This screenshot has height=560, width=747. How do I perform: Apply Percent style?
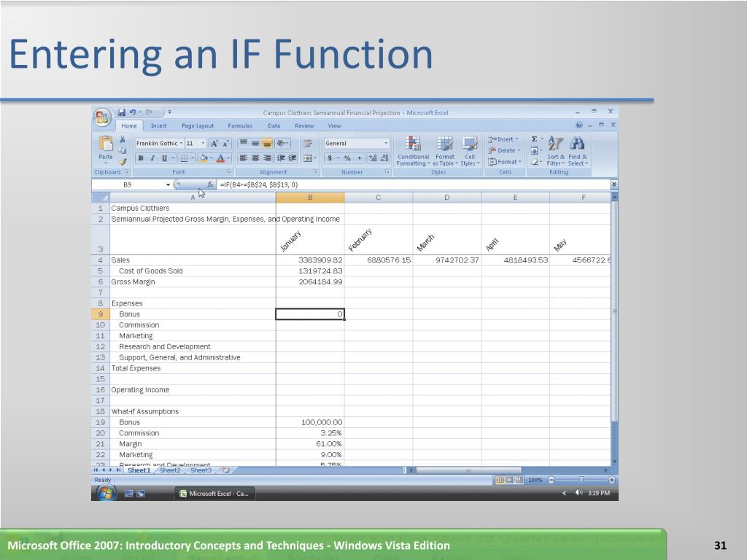click(x=347, y=158)
